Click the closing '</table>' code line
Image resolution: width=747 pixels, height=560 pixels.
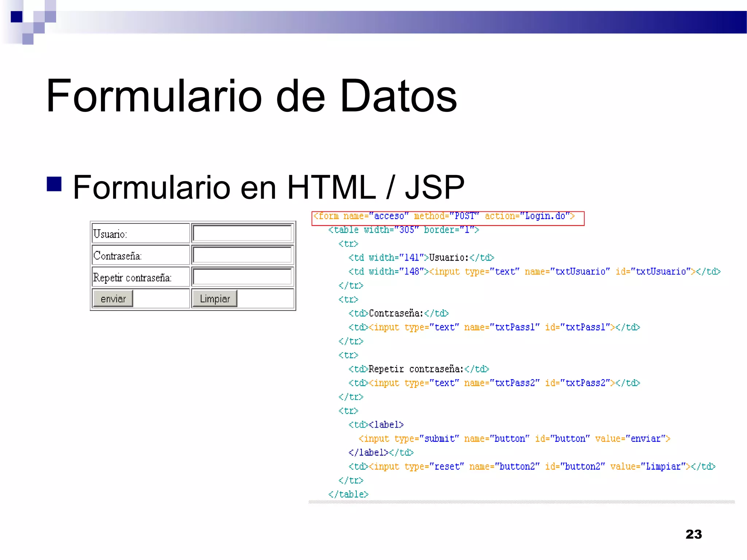point(348,495)
